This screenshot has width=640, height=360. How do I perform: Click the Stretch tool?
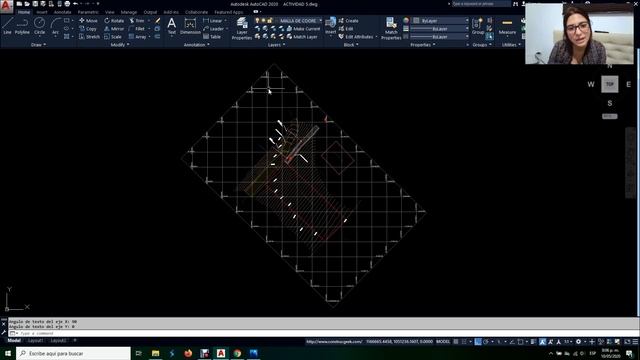[x=89, y=37]
